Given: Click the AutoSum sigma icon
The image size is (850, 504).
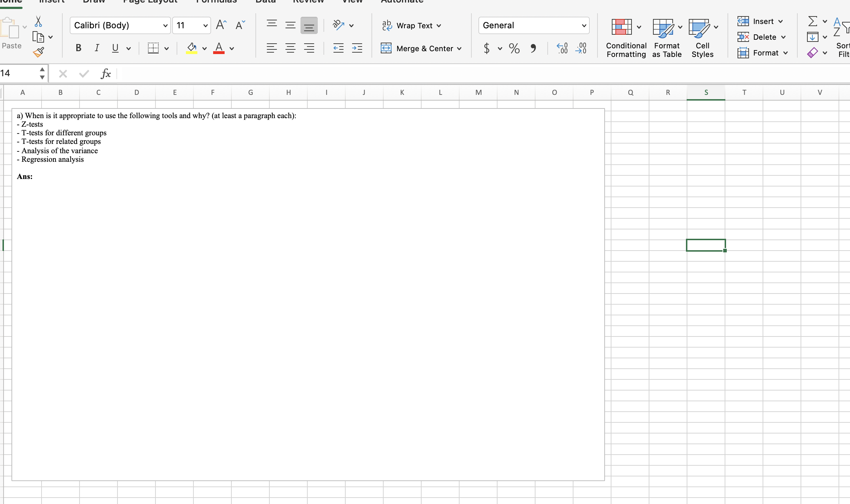Looking at the screenshot, I should pos(813,21).
